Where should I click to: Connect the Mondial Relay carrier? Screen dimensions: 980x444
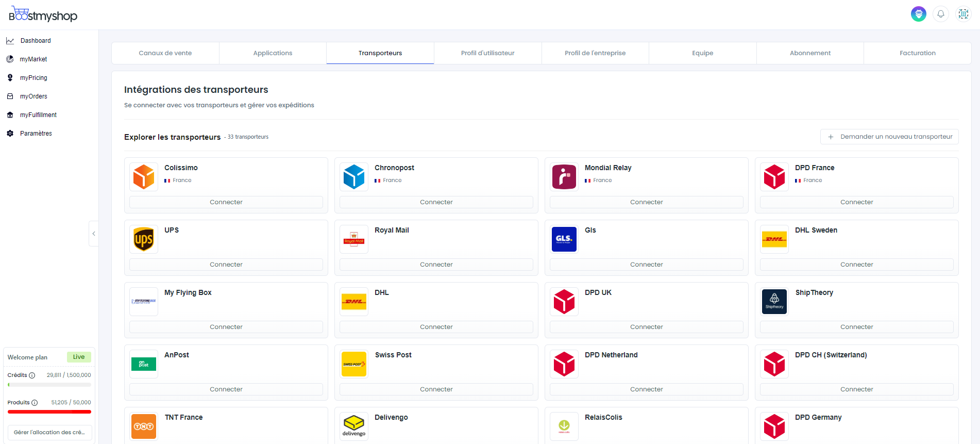click(x=647, y=202)
